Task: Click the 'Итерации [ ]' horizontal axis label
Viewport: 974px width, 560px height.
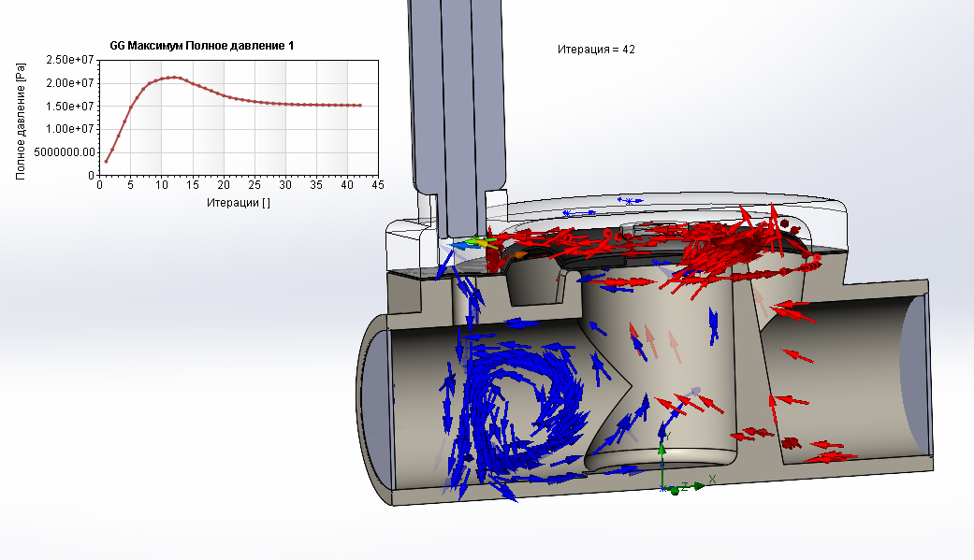Action: point(238,202)
